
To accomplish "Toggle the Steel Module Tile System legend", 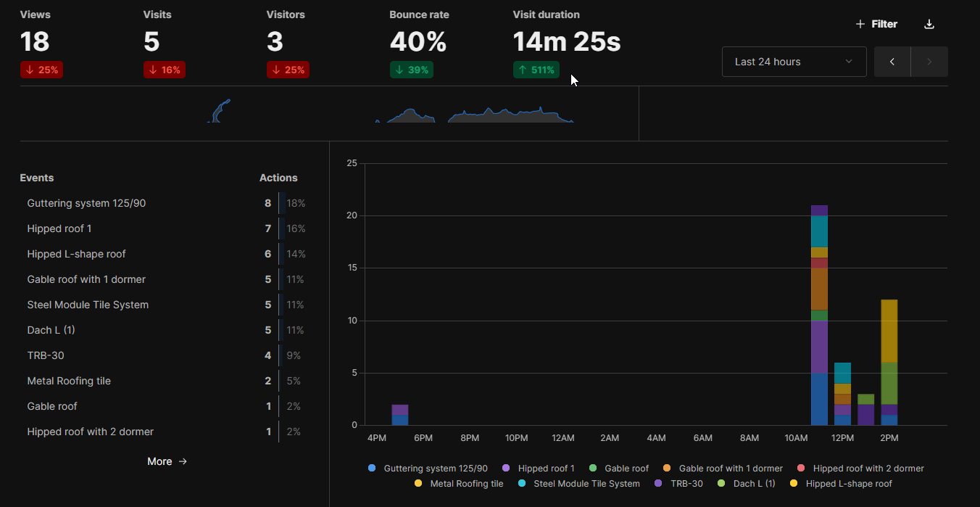I will tap(578, 483).
